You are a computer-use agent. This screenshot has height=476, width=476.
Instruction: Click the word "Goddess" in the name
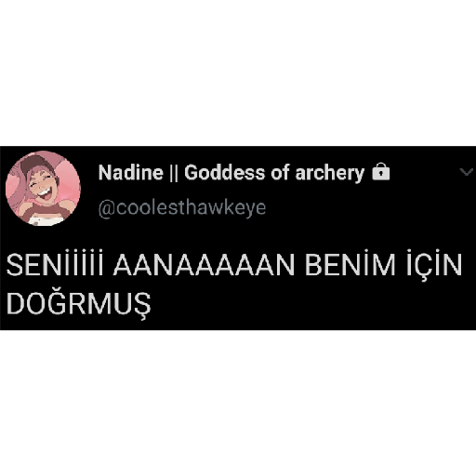[x=225, y=173]
